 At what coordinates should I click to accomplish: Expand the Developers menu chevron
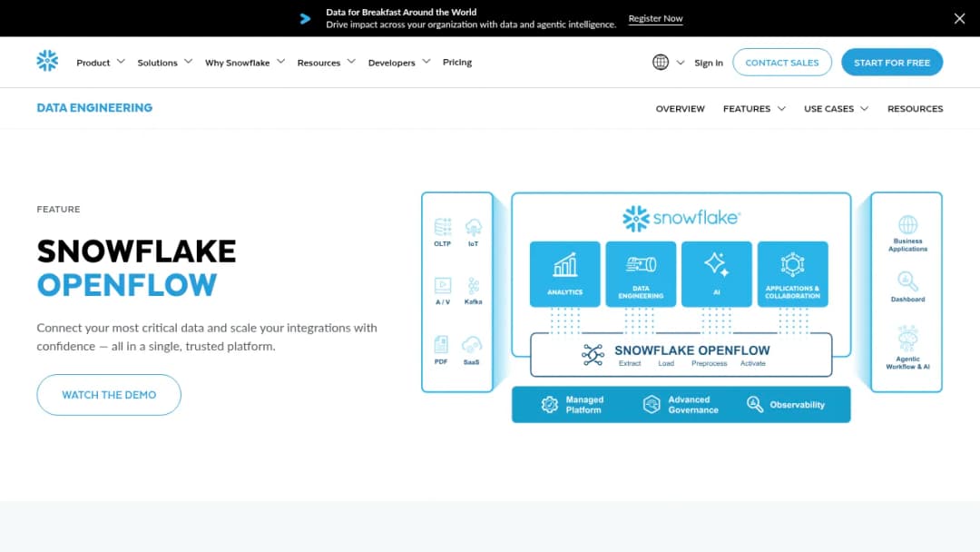[x=426, y=61]
